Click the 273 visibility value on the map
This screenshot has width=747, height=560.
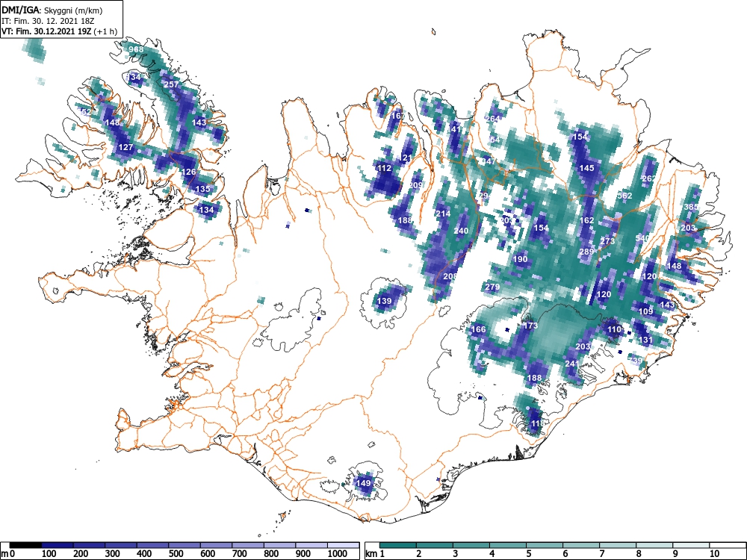click(607, 241)
